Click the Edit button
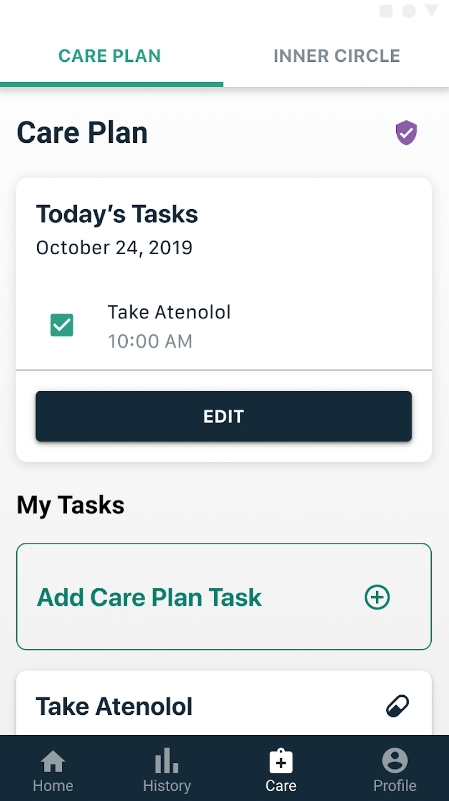Screen dimensions: 449x801 pos(224,416)
